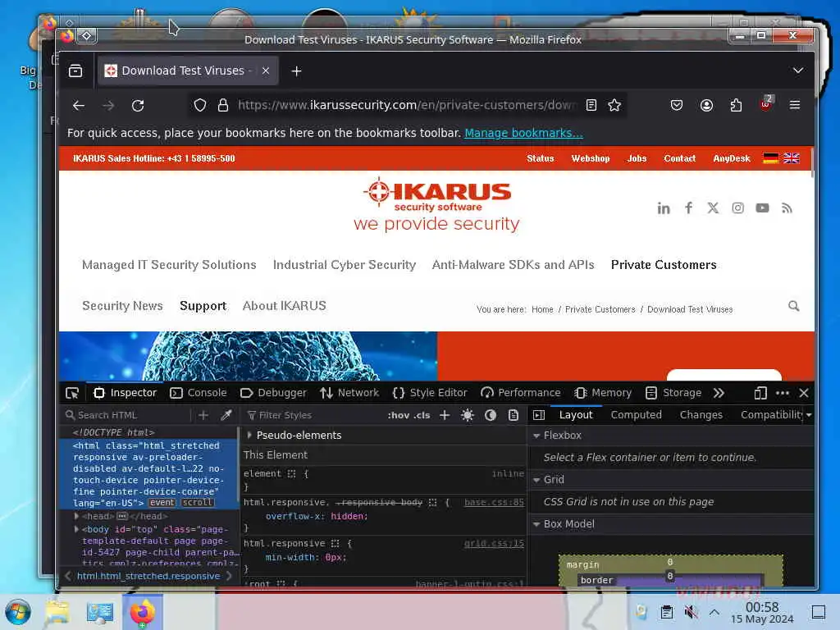This screenshot has width=840, height=630.
Task: Expand the Pseudo-elements section
Action: [249, 436]
